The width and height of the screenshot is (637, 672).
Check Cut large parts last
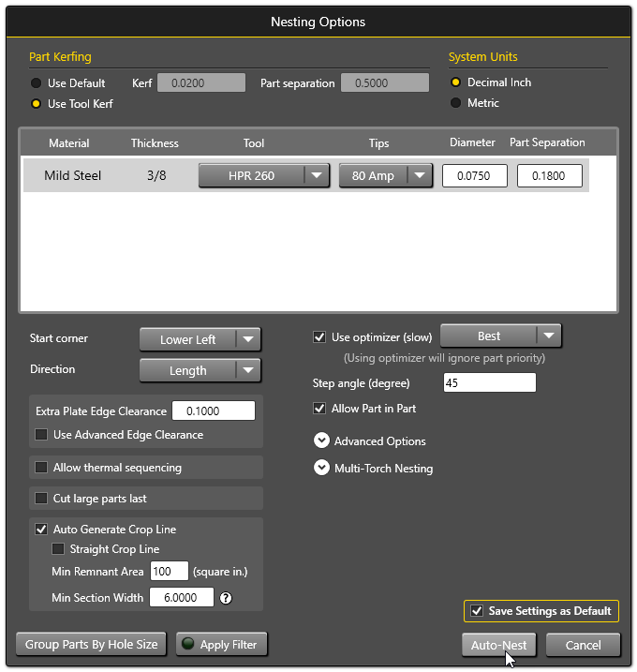click(x=41, y=498)
